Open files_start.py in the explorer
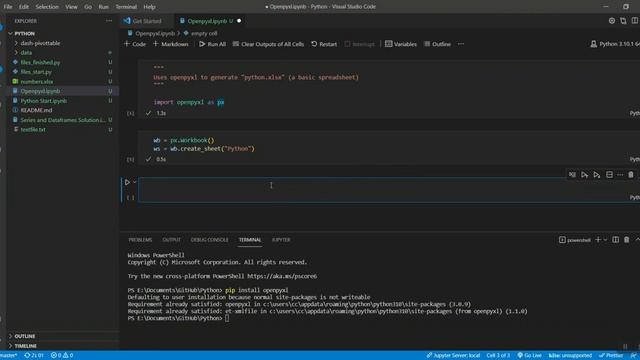 click(36, 72)
